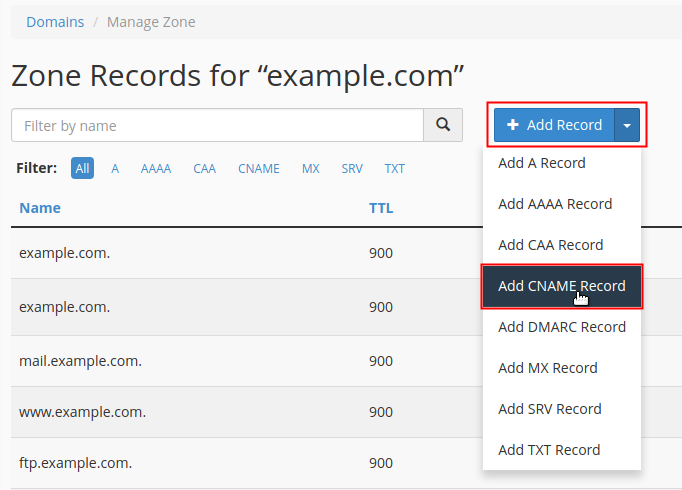Filter records by TXT type

[395, 169]
